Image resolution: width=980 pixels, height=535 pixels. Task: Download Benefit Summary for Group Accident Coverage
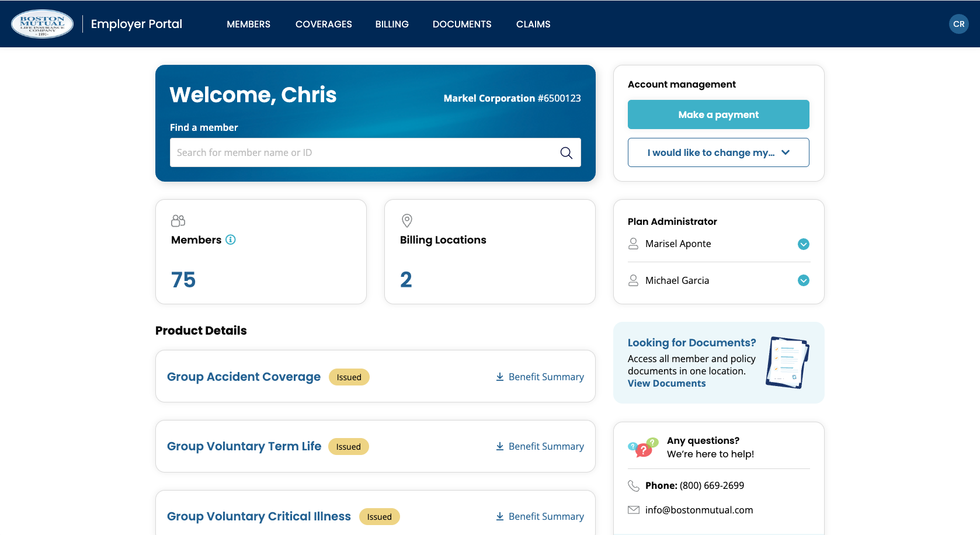point(546,377)
